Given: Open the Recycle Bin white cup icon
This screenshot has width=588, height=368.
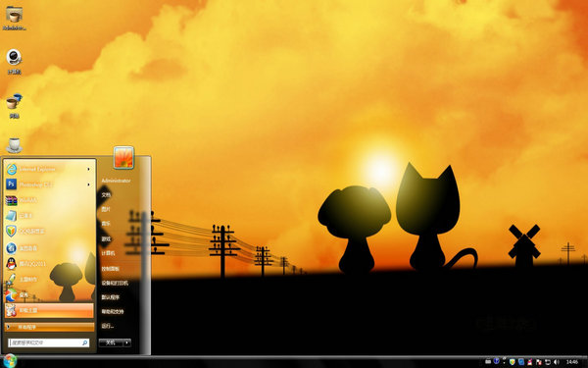Looking at the screenshot, I should coord(15,145).
